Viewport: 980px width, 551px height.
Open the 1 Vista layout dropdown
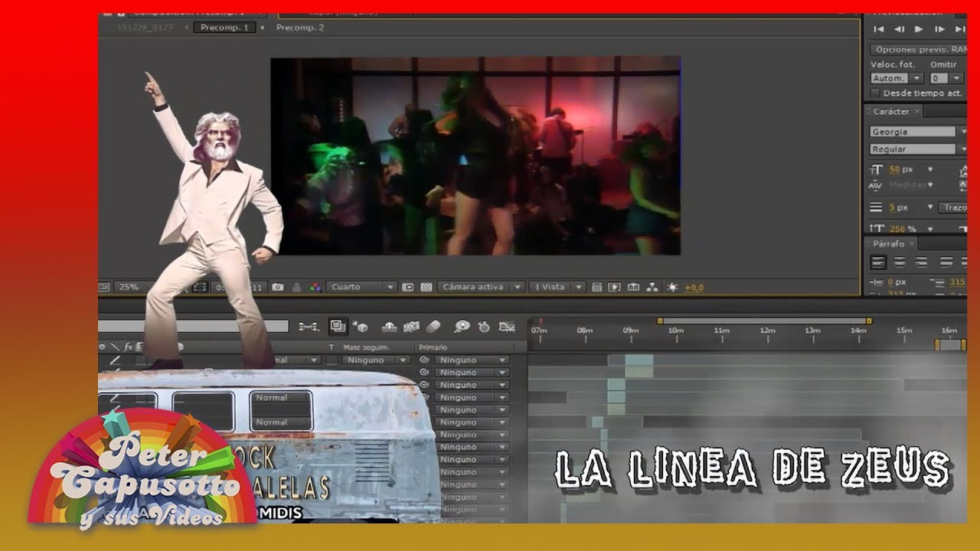557,287
